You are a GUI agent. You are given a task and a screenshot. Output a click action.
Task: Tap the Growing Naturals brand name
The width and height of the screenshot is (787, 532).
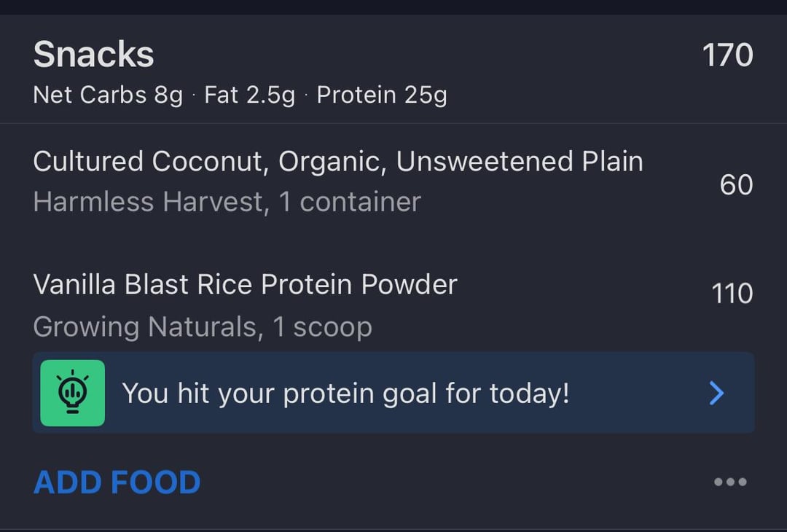(x=148, y=327)
